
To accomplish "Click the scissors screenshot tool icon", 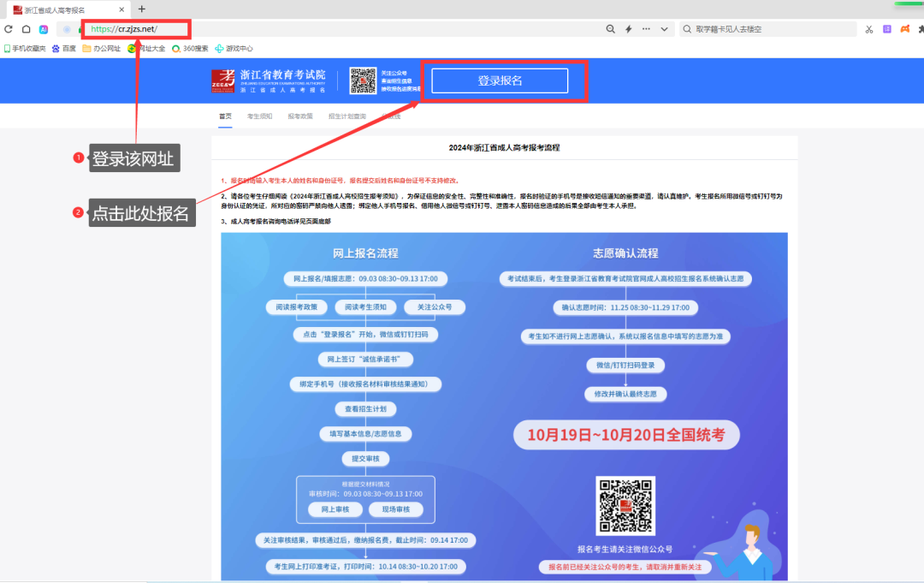I will point(868,29).
